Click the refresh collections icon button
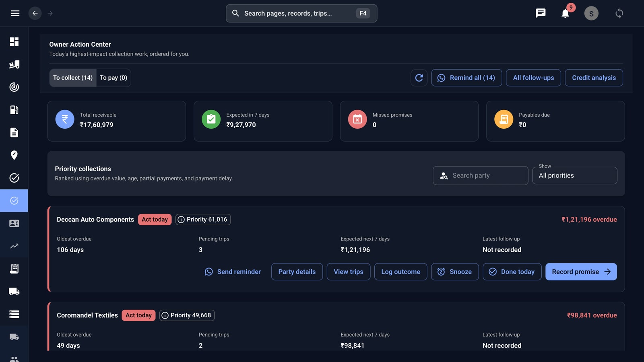The image size is (644, 362). pos(419,78)
